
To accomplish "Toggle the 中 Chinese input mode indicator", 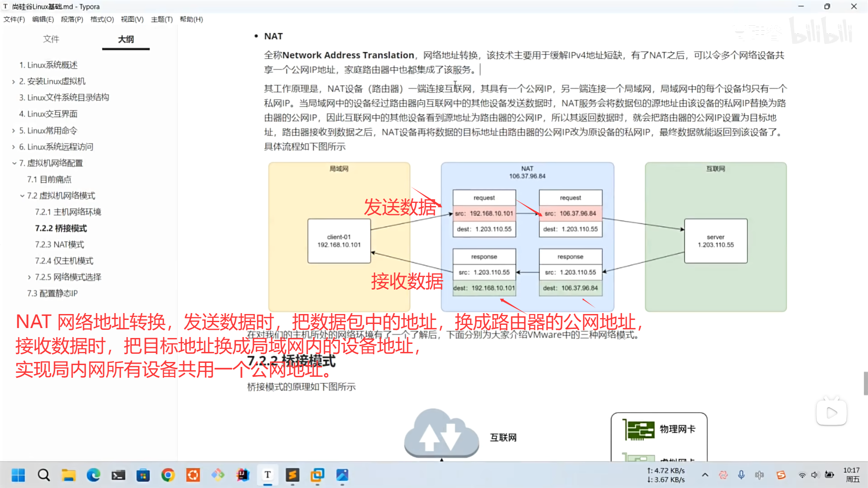I will pos(759,475).
